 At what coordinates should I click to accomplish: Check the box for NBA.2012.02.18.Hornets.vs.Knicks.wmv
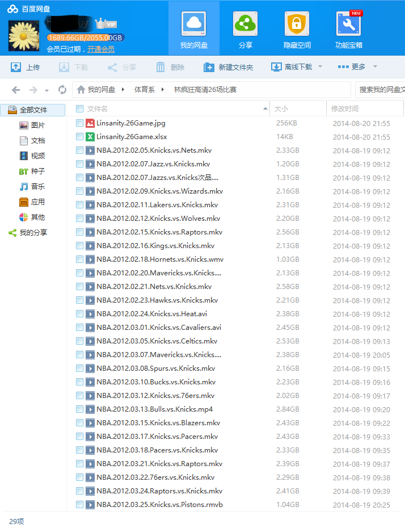tap(79, 259)
